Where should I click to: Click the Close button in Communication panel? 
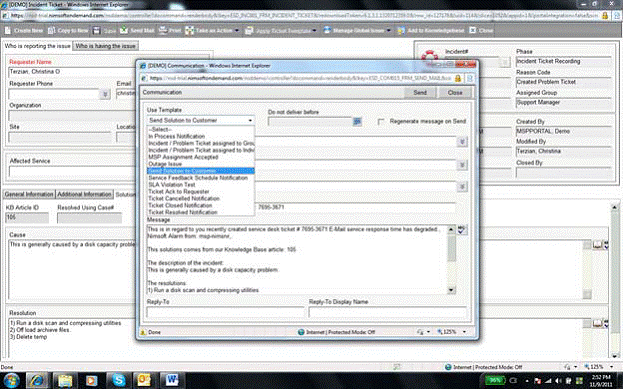(455, 93)
